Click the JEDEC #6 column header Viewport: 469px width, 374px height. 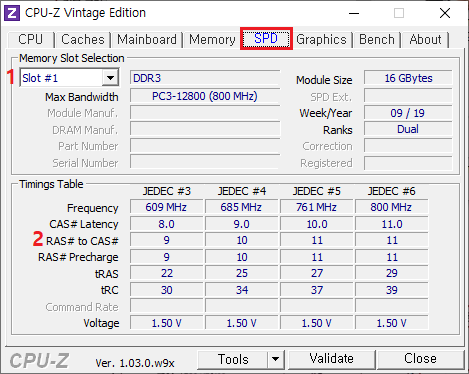392,191
